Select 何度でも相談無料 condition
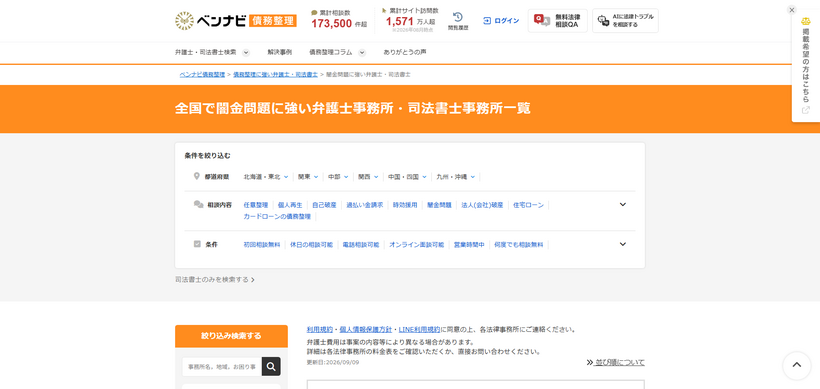Image resolution: width=820 pixels, height=389 pixels. pyautogui.click(x=519, y=245)
